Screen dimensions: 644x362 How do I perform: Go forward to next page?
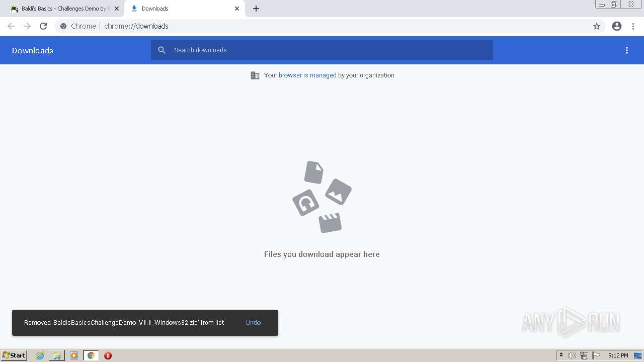pos(27,26)
